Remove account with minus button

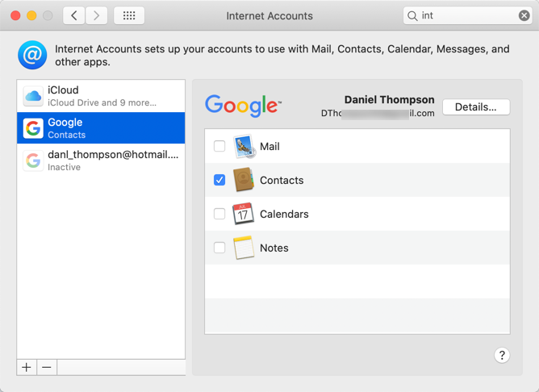(x=47, y=367)
